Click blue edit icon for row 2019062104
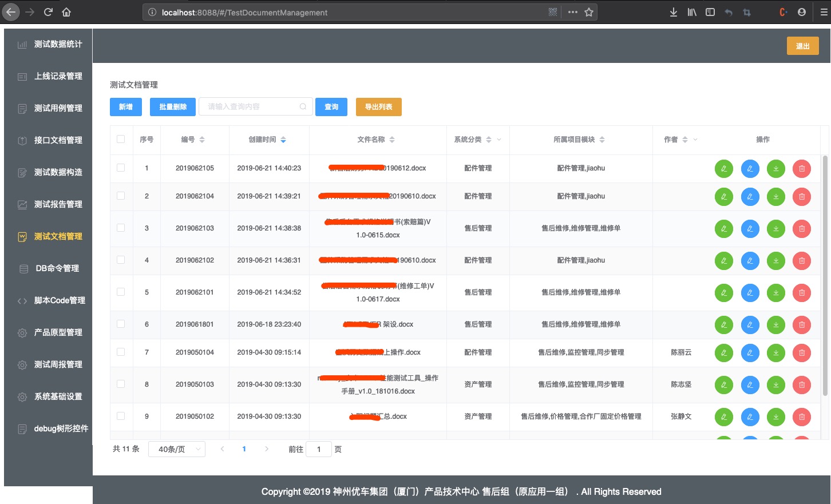Screen dimensions: 831x504 pos(750,197)
